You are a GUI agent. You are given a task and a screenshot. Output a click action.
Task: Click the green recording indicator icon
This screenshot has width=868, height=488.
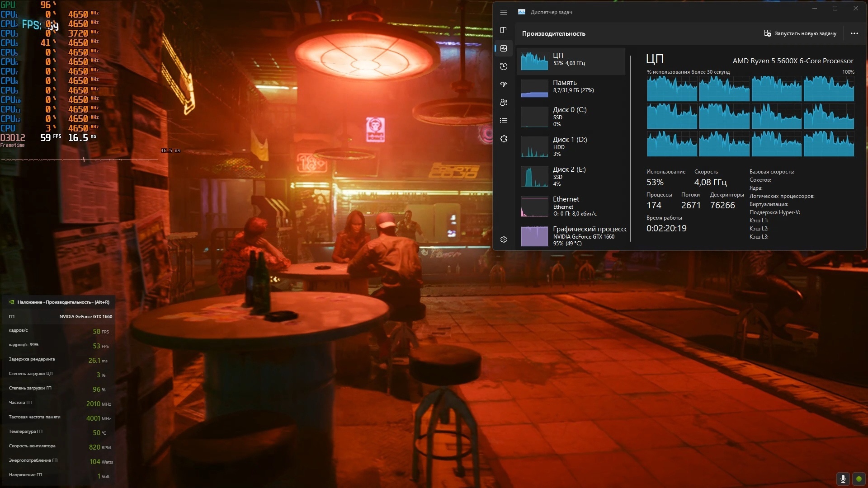859,479
